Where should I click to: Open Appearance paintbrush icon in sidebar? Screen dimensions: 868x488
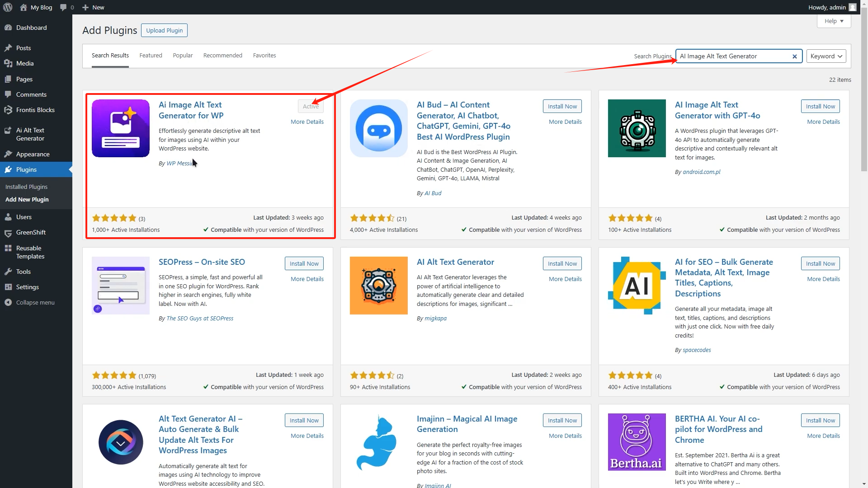(x=8, y=154)
